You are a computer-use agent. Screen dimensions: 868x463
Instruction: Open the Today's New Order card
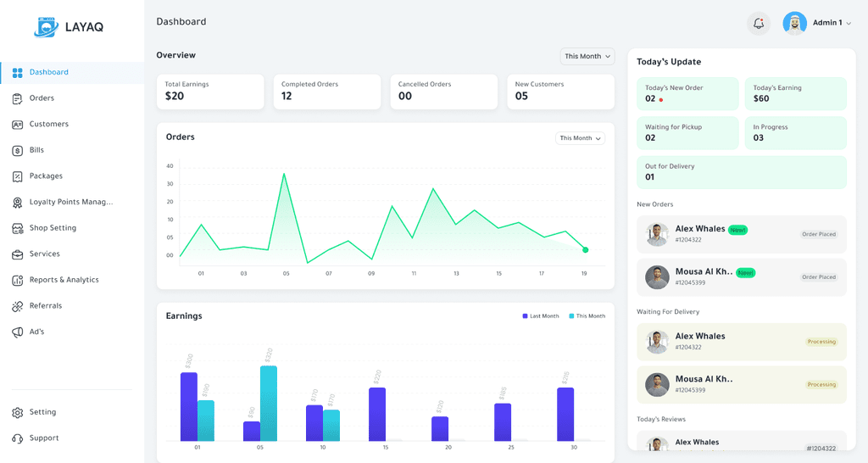coord(687,93)
